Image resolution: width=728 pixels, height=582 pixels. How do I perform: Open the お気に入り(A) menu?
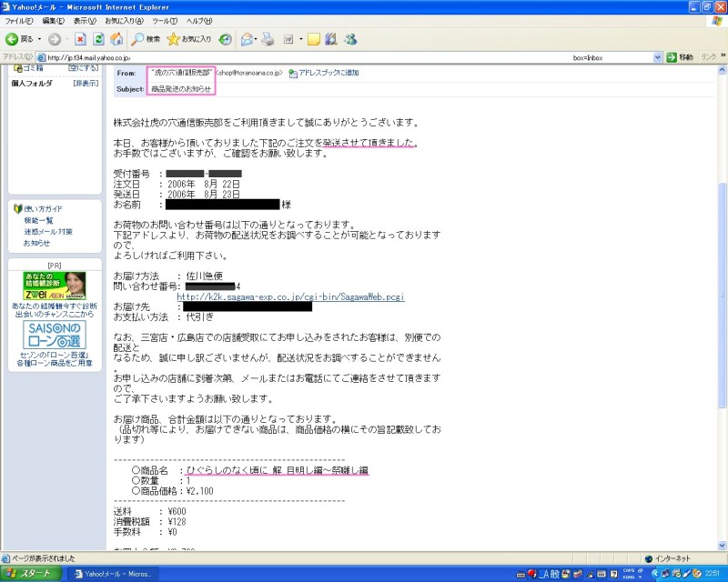click(x=124, y=21)
